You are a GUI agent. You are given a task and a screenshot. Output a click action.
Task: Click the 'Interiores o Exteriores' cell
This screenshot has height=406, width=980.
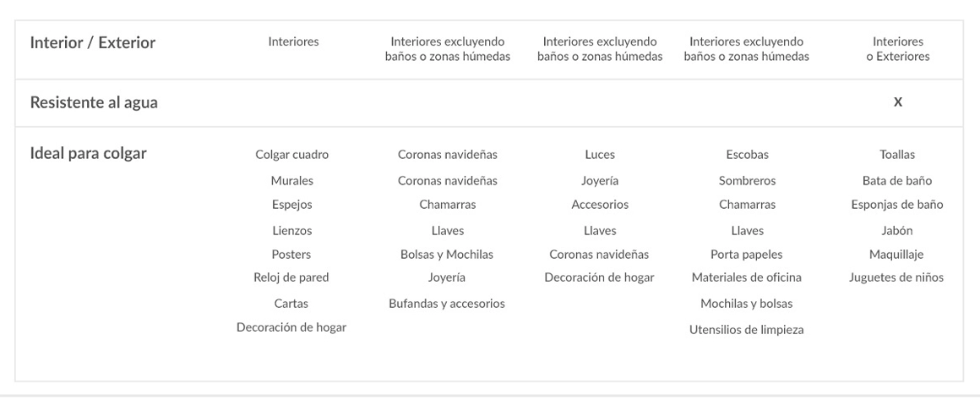pyautogui.click(x=897, y=49)
